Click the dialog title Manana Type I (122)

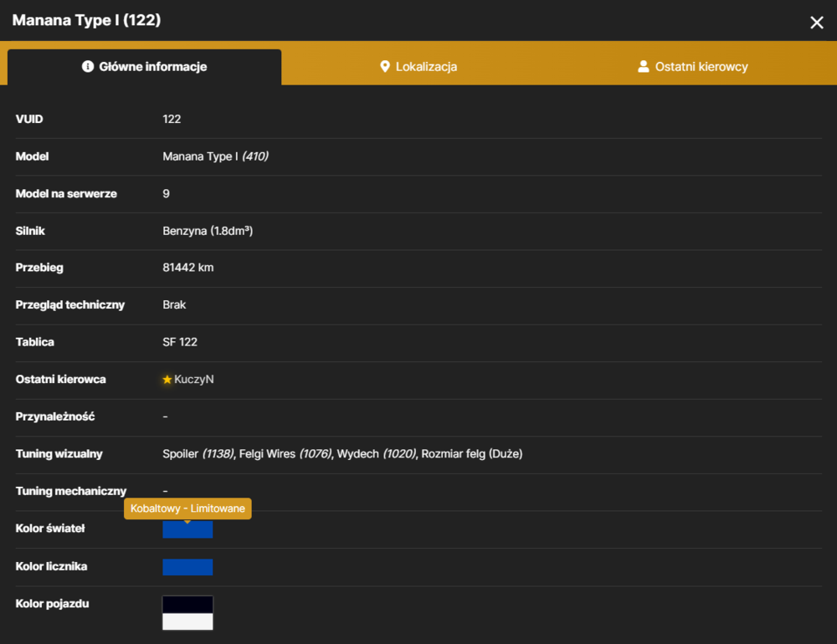86,20
